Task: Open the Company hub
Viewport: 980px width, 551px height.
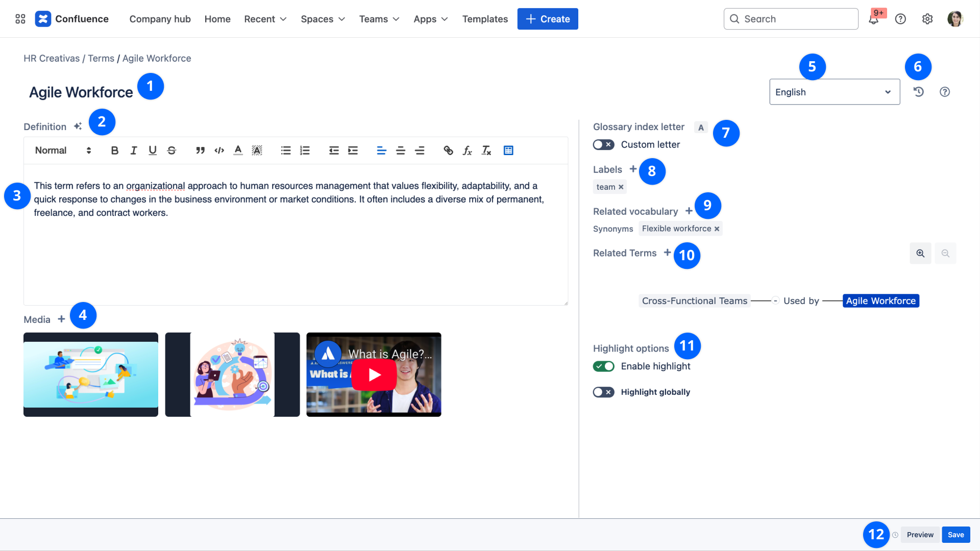Action: [x=160, y=19]
